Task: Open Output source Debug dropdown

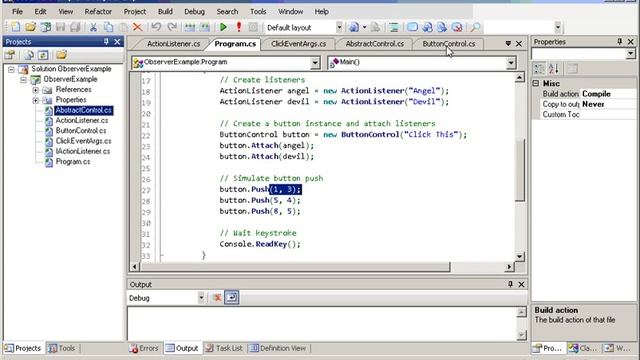Action: pos(201,298)
